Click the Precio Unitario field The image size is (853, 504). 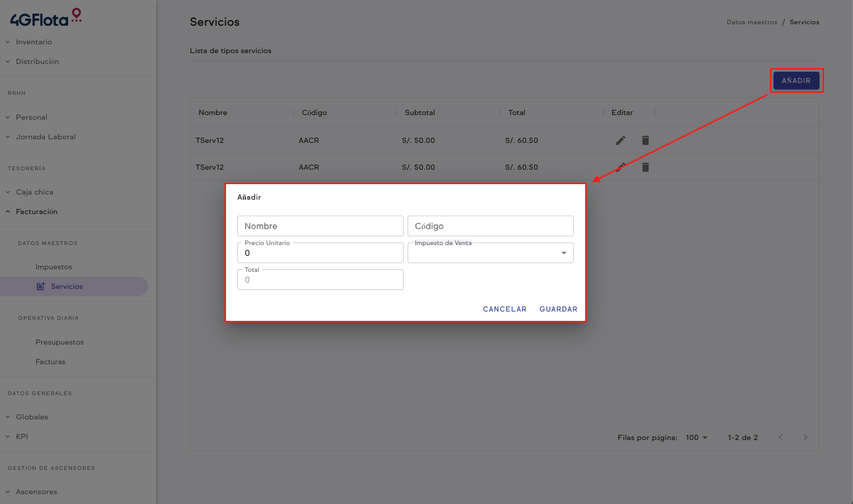point(320,253)
